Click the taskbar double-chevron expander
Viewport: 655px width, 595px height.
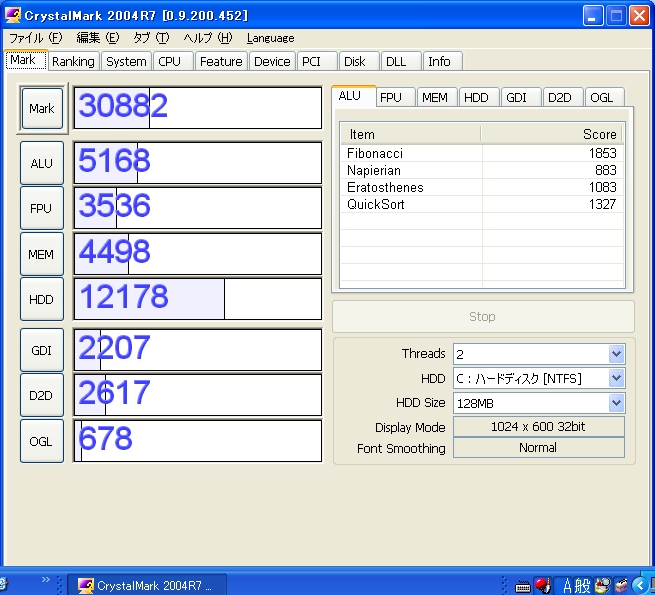(46, 579)
